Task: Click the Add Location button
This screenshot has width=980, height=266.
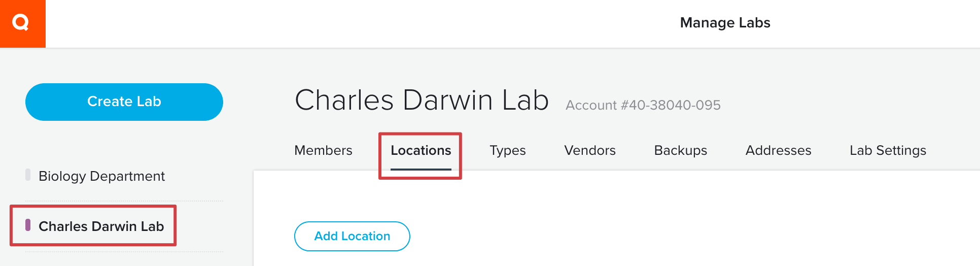Action: [x=352, y=236]
